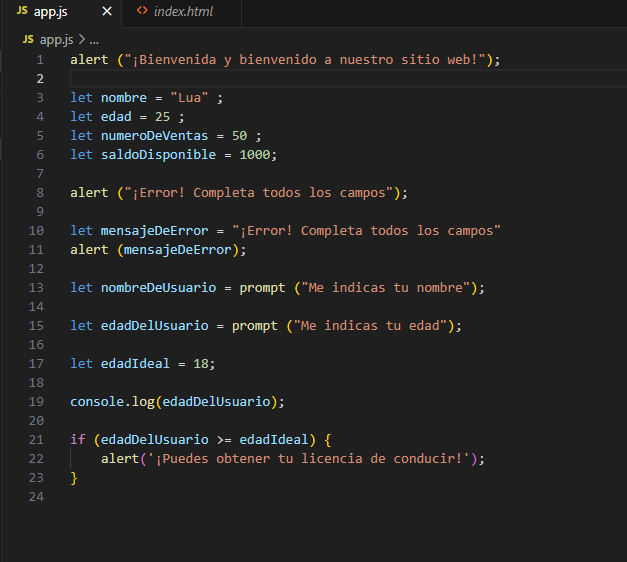Click the licencia de conducir alert string
627x562 pixels.
(308, 459)
